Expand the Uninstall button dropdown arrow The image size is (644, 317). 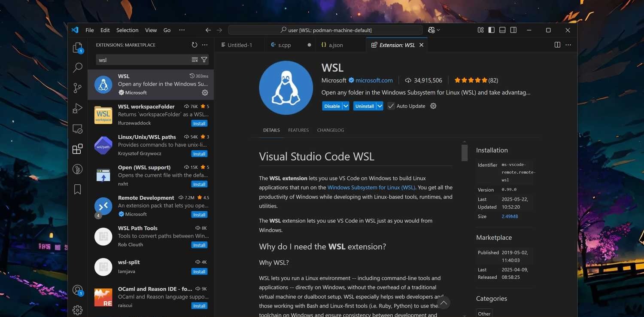tap(380, 106)
